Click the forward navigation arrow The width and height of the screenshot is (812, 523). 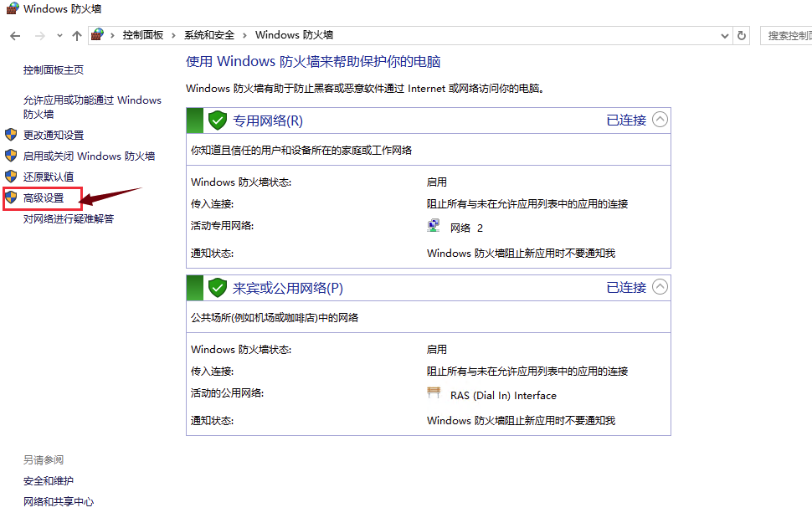click(39, 35)
